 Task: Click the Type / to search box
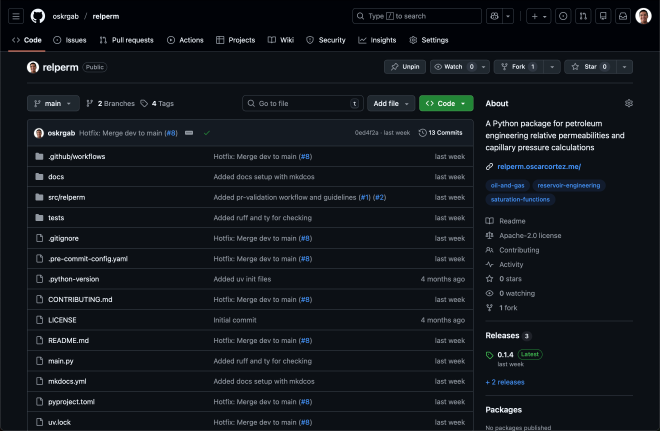point(417,16)
